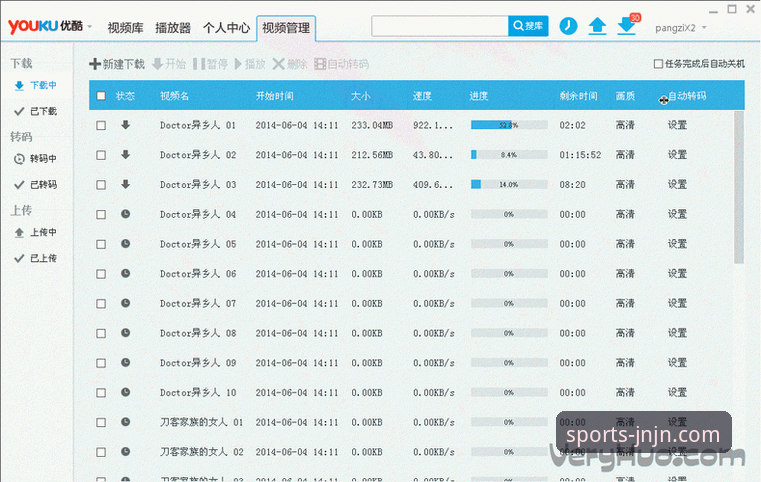Open 设置 for Doctor异乡人 08

click(677, 333)
